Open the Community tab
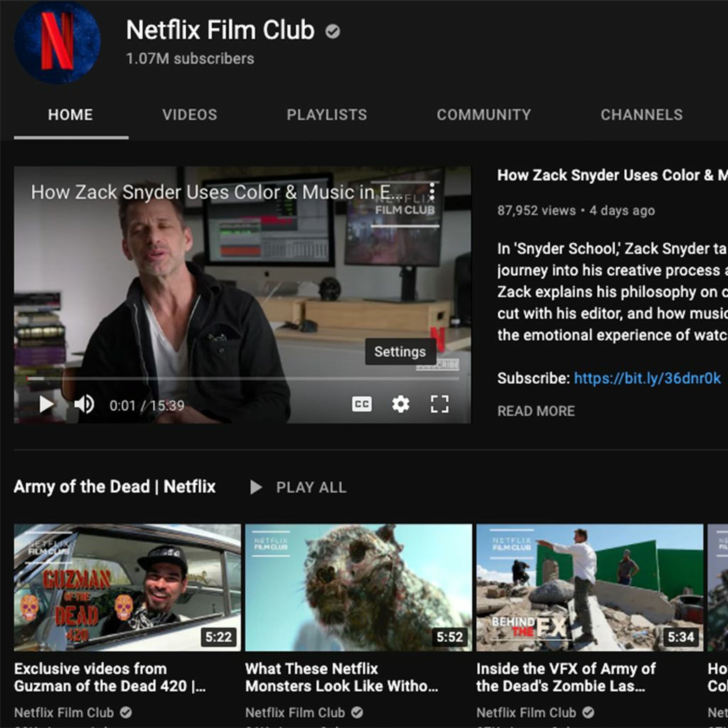This screenshot has width=728, height=728. pos(484,115)
